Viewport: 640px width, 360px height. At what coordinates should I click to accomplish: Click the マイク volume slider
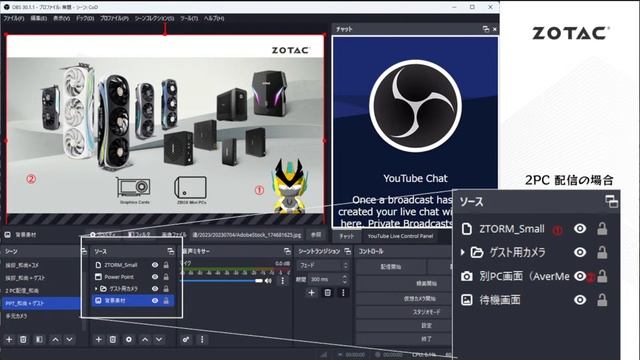tap(222, 281)
